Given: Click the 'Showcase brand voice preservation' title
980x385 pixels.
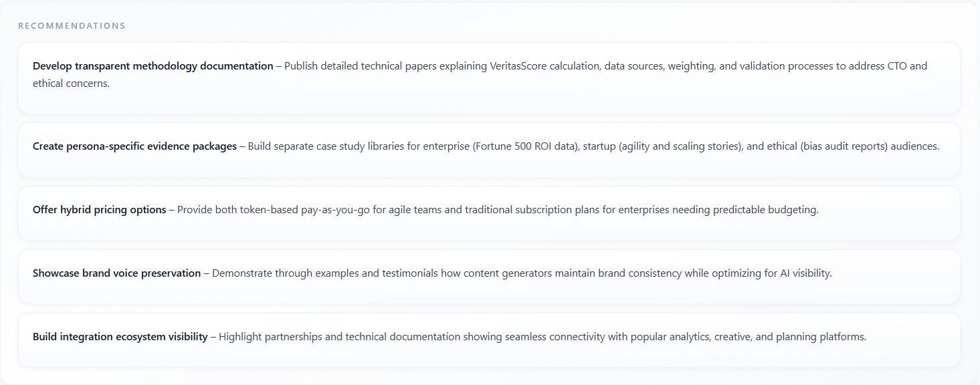Looking at the screenshot, I should pos(116,273).
